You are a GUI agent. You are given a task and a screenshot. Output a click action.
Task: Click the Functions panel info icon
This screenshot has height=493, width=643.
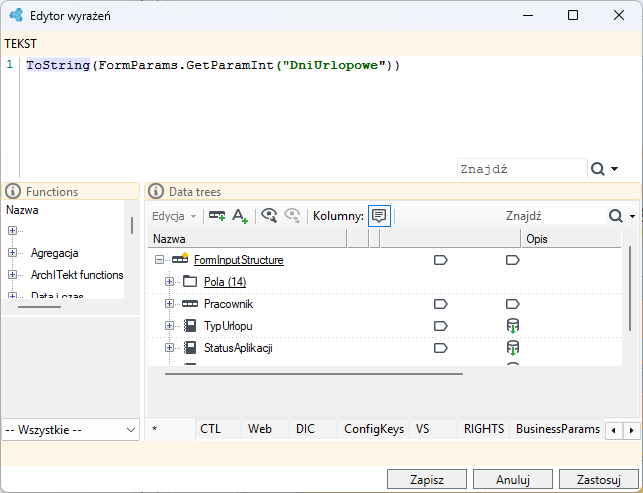click(x=13, y=192)
